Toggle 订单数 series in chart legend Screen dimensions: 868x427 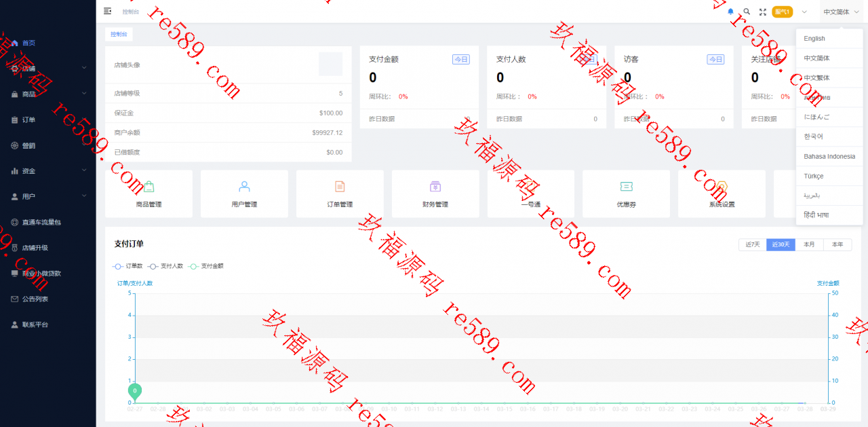[x=128, y=266]
